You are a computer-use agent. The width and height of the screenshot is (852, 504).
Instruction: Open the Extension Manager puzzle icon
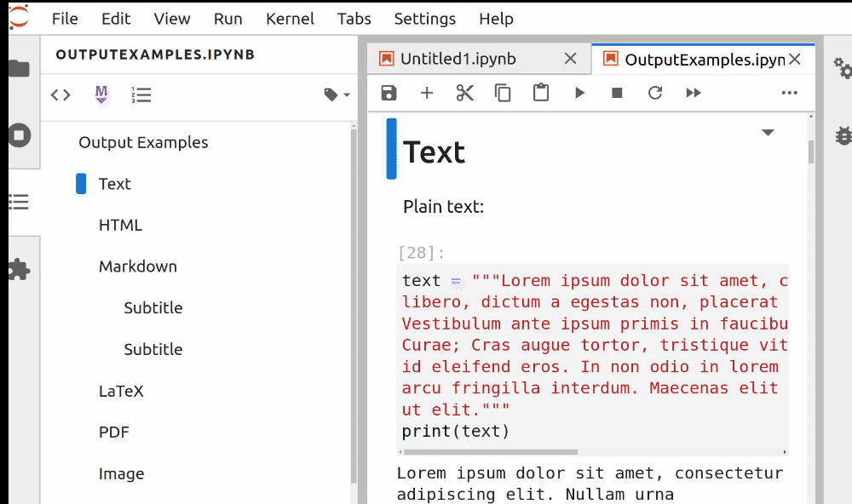pyautogui.click(x=20, y=269)
